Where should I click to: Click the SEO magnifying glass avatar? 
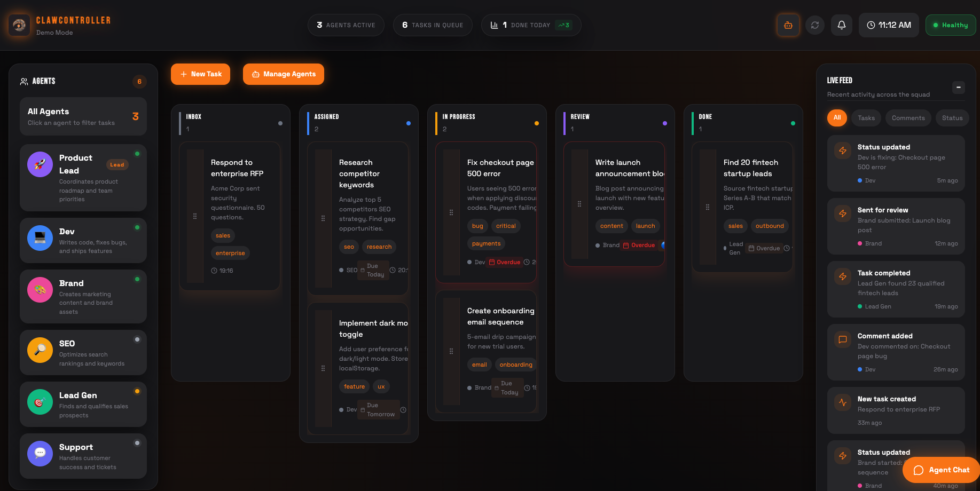tap(40, 350)
